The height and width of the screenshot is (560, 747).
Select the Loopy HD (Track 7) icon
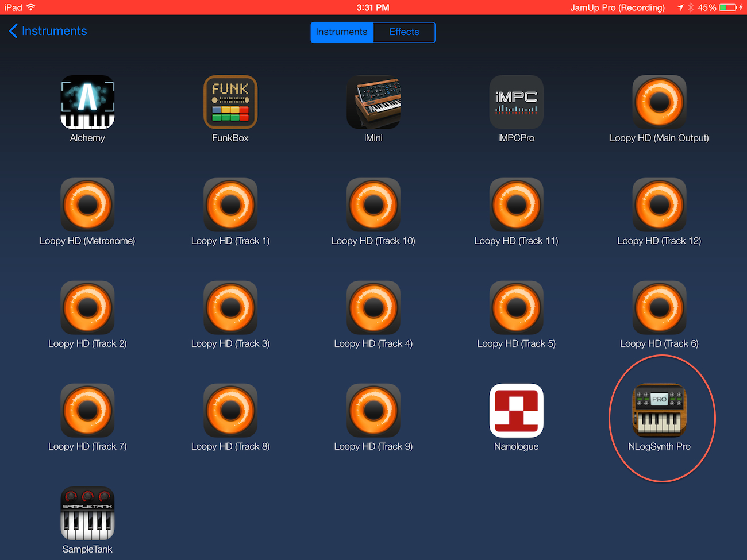click(87, 411)
